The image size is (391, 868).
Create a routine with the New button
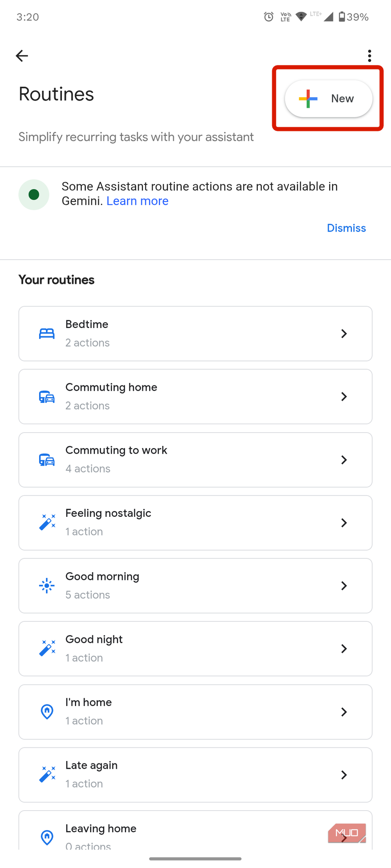coord(328,98)
